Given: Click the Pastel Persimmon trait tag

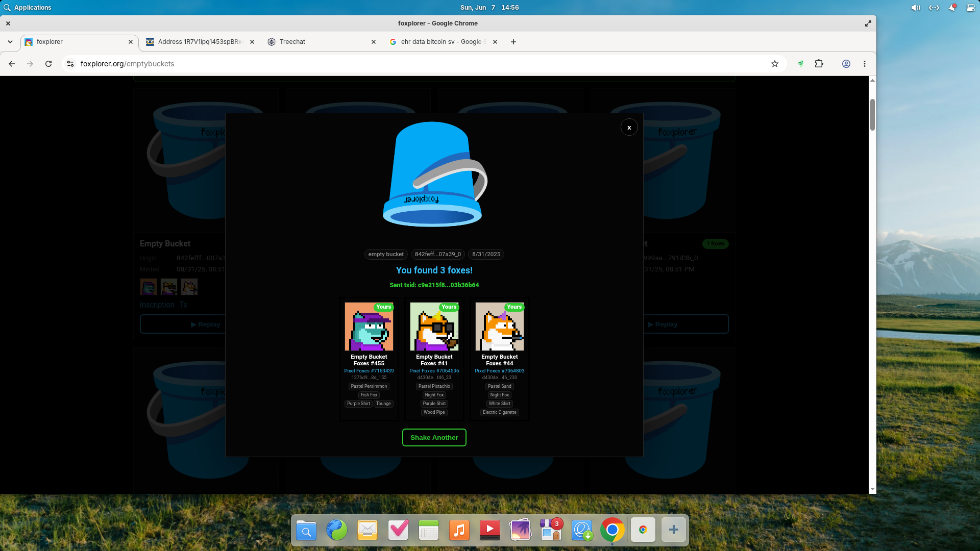Looking at the screenshot, I should tap(369, 386).
